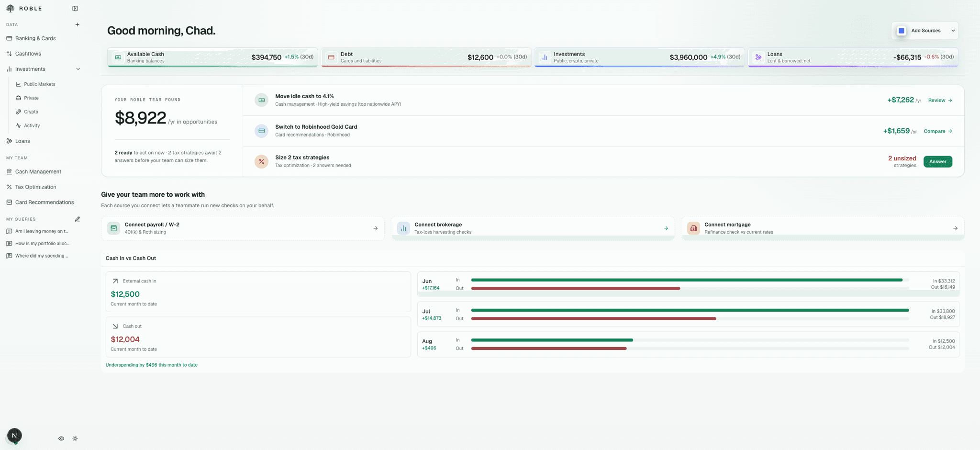The image size is (980, 450).
Task: Click the Connect payroll / W-2 icon
Action: tap(114, 228)
